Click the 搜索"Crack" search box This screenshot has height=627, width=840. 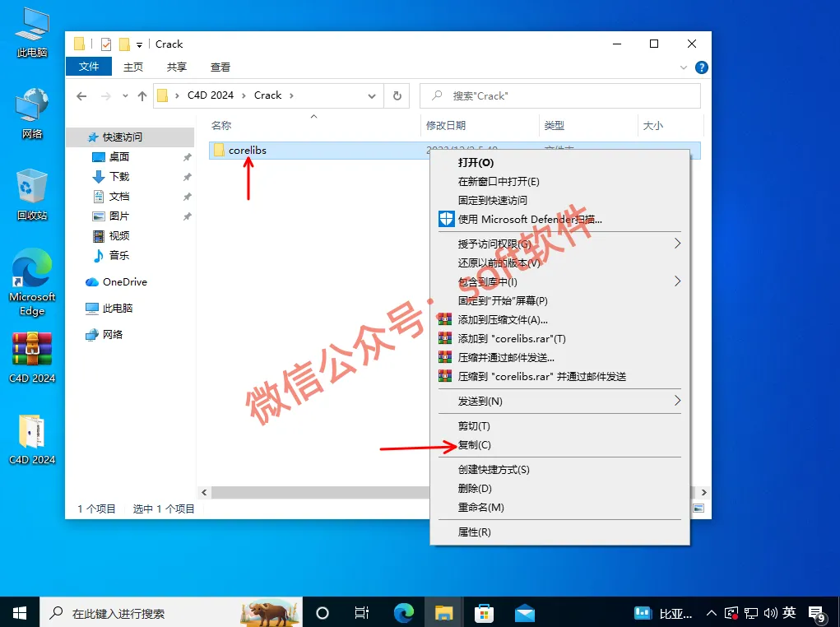point(559,96)
